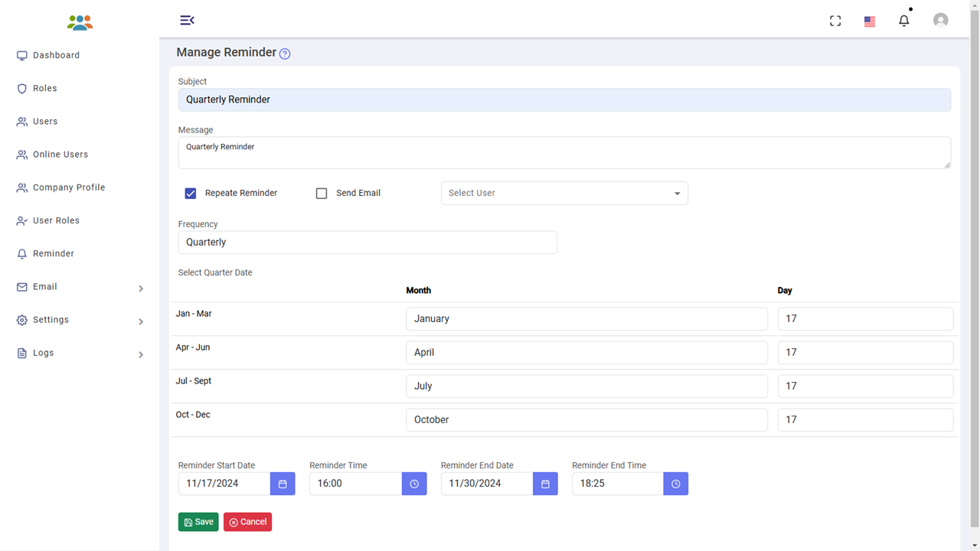Image resolution: width=980 pixels, height=551 pixels.
Task: Save the reminder
Action: pyautogui.click(x=198, y=522)
